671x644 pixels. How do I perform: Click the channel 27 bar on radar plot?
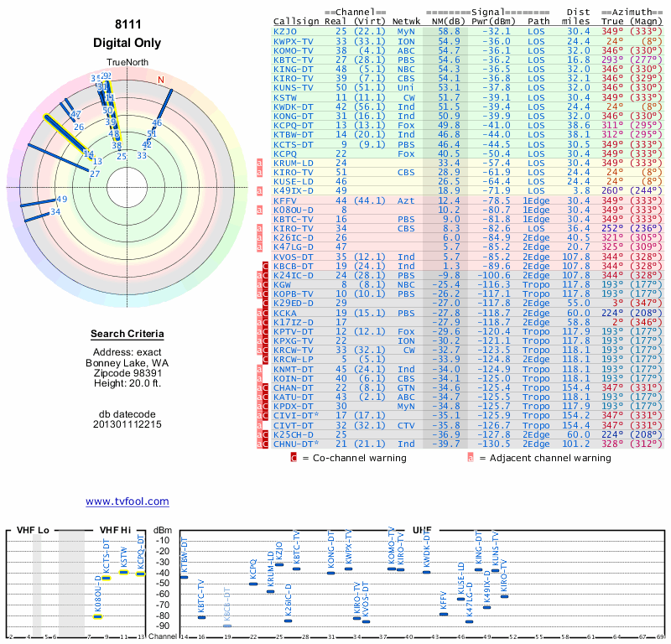pyautogui.click(x=59, y=158)
